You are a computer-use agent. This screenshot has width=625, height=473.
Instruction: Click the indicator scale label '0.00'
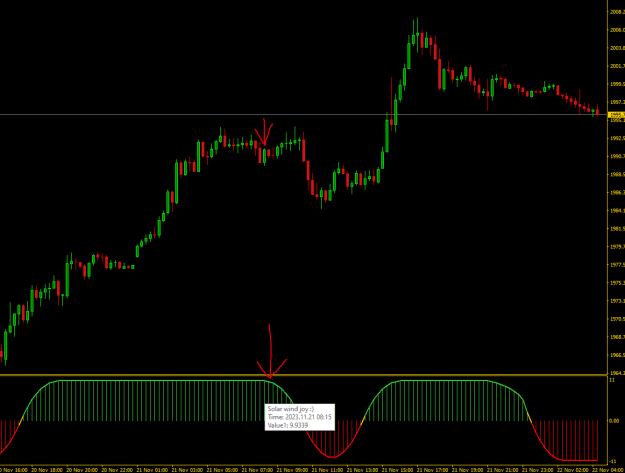[x=614, y=421]
